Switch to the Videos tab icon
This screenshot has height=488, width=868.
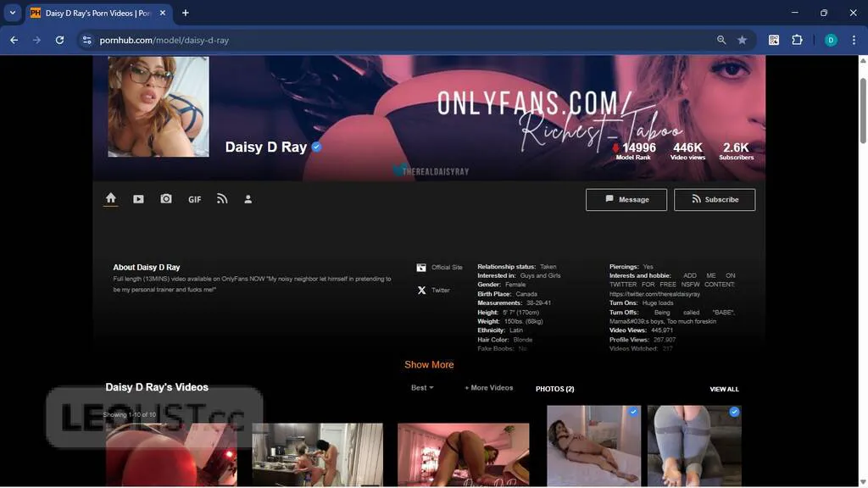tap(138, 199)
